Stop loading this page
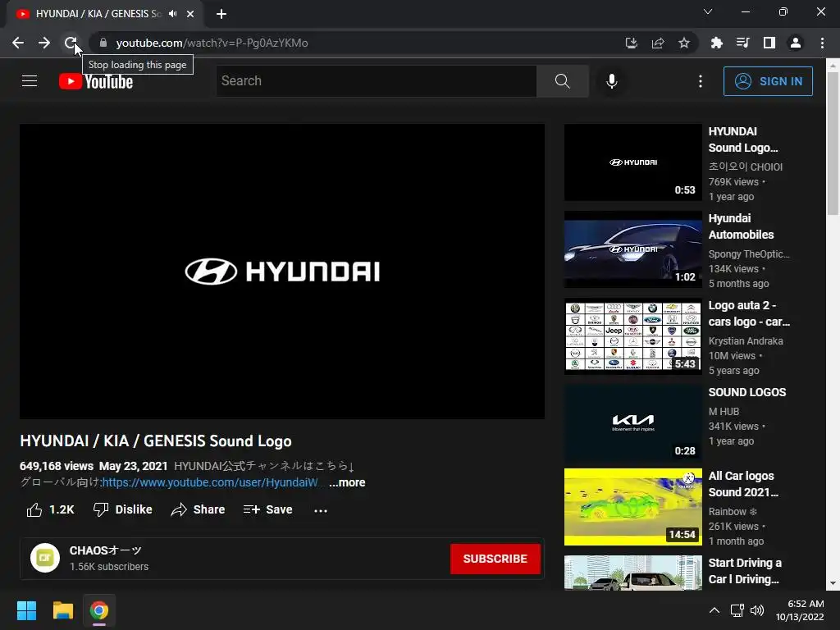This screenshot has height=630, width=840. [x=71, y=43]
